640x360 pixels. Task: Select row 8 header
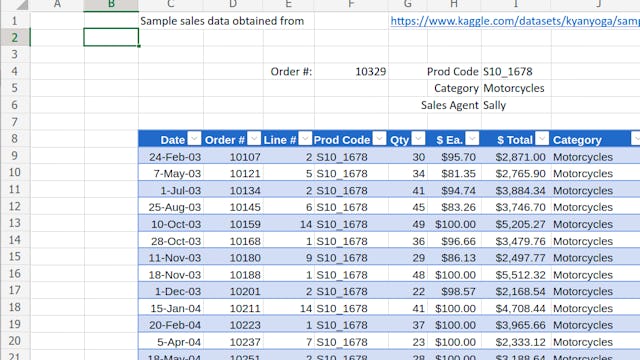pos(15,139)
